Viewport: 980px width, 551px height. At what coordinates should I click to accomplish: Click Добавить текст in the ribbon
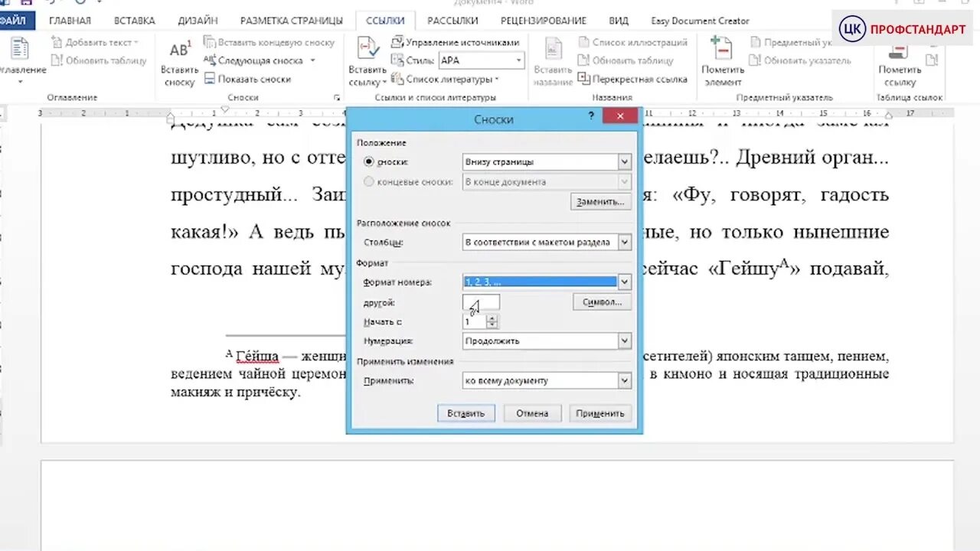click(95, 43)
